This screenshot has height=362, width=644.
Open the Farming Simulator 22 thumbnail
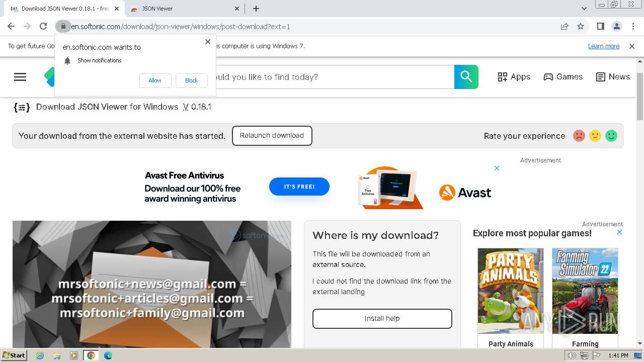click(585, 291)
